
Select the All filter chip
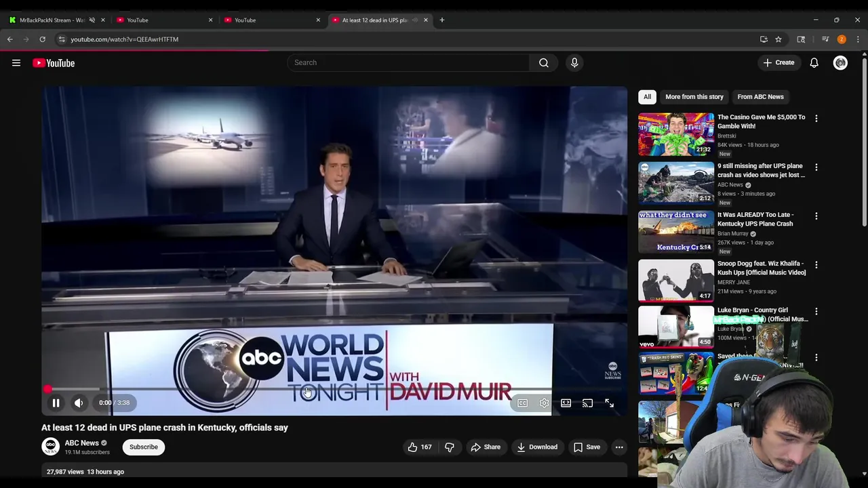pos(647,97)
